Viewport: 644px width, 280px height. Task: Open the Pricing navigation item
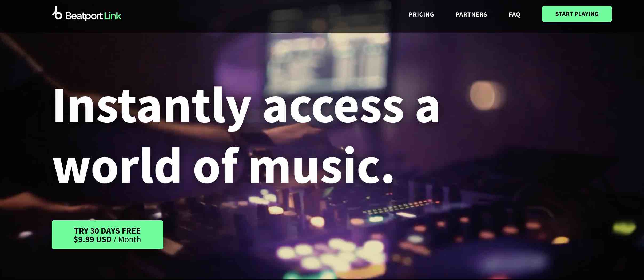point(421,14)
